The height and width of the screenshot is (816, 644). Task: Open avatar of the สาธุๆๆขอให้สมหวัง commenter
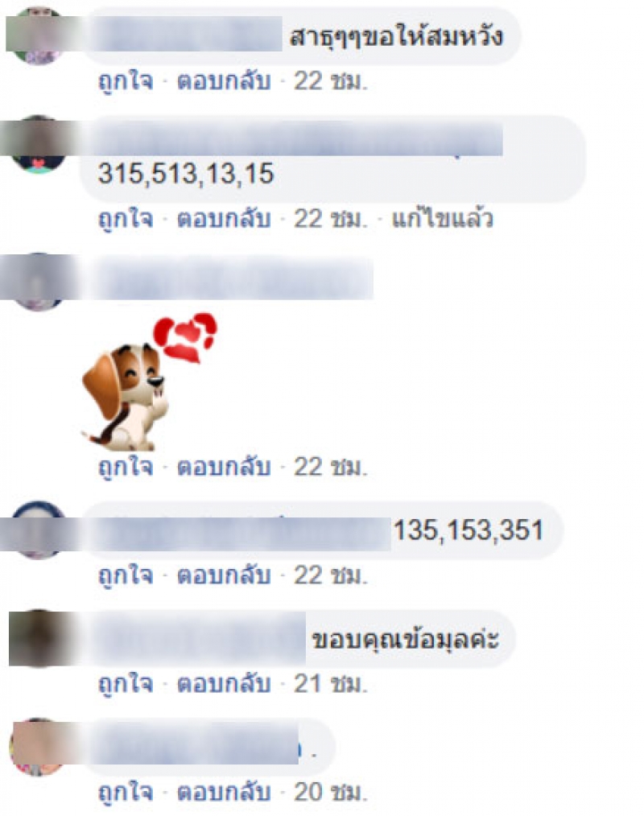(38, 36)
